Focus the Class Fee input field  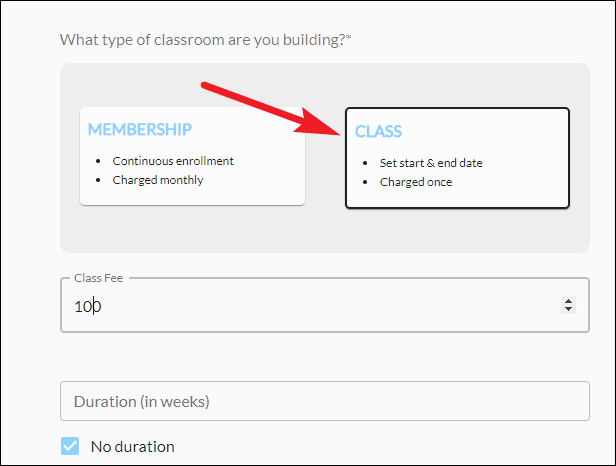point(325,305)
